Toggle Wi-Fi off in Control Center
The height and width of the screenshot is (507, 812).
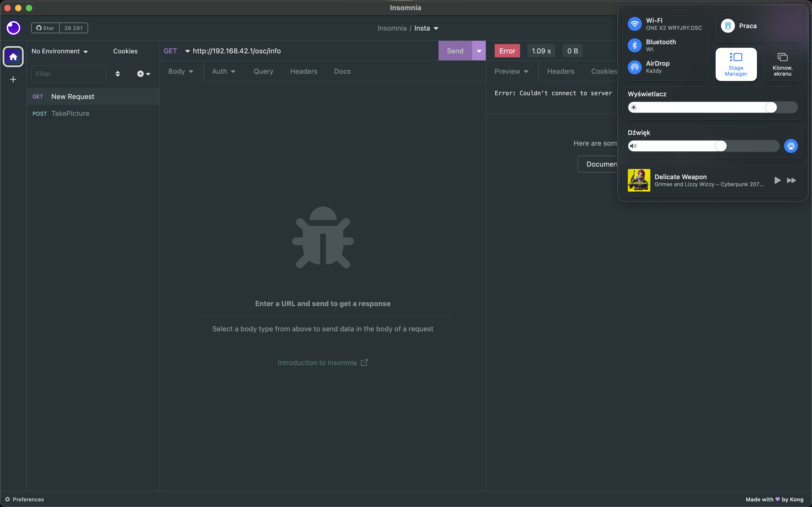635,24
